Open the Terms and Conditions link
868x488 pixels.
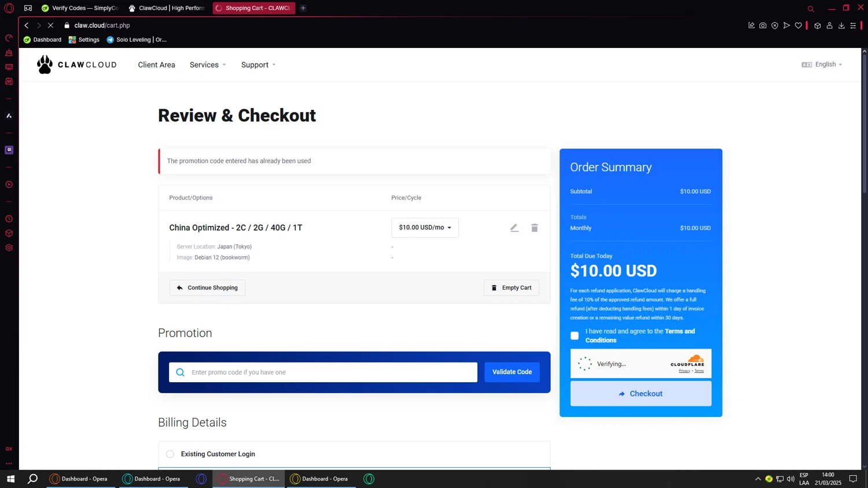point(640,336)
